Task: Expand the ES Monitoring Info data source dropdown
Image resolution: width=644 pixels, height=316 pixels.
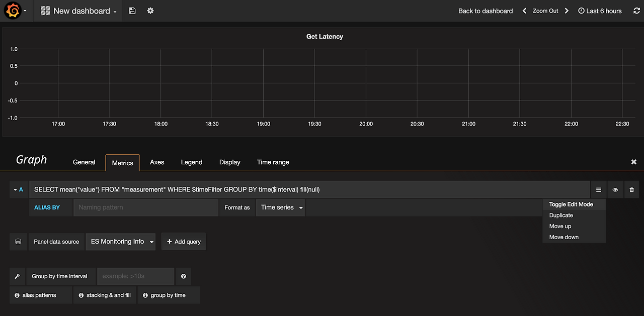Action: 121,241
